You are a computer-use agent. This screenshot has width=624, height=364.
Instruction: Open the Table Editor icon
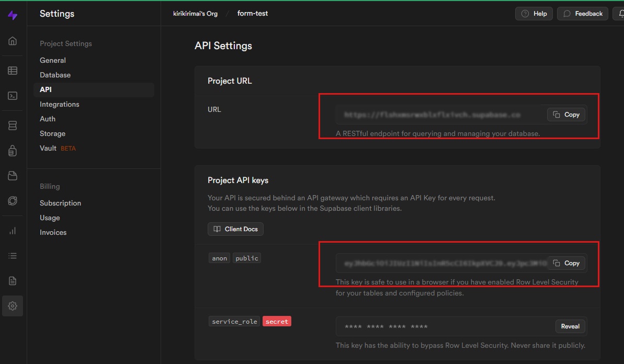13,71
